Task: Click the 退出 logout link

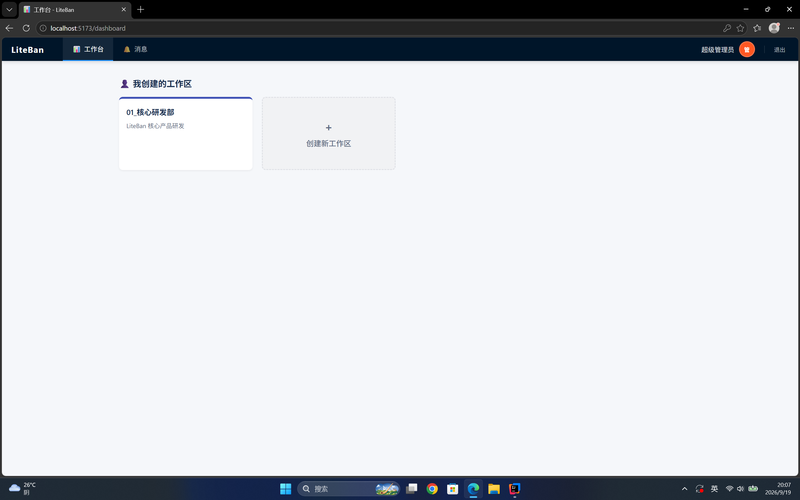Action: (779, 50)
